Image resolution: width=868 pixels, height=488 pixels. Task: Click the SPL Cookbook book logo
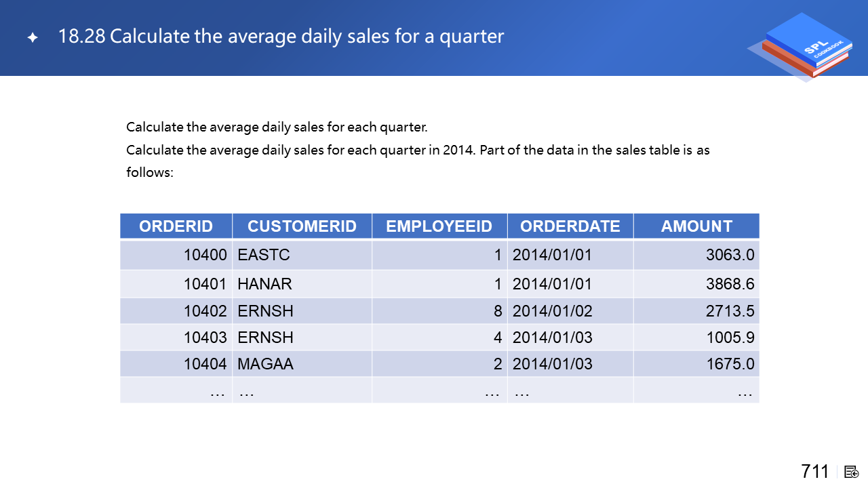point(805,46)
